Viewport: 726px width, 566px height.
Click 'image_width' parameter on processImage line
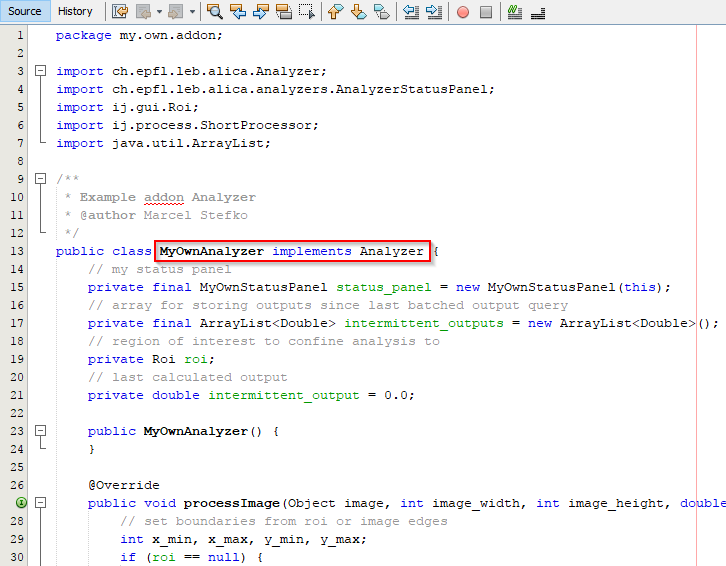coord(475,503)
